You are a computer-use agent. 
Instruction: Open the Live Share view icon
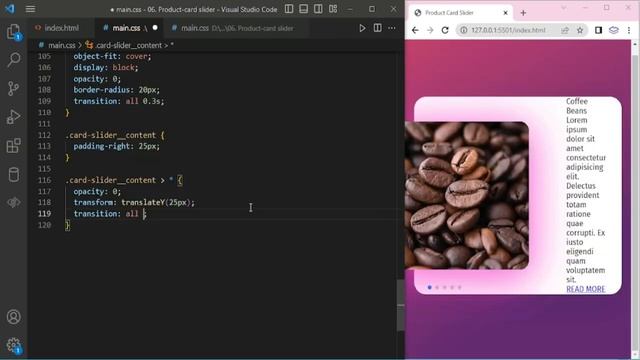[x=13, y=202]
